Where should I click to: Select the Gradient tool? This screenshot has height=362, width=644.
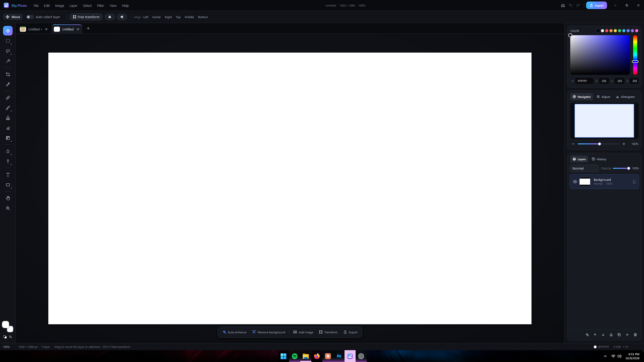pyautogui.click(x=8, y=138)
